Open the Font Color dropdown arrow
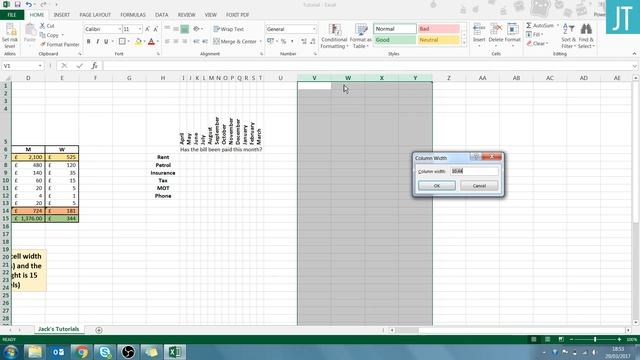 coord(158,41)
